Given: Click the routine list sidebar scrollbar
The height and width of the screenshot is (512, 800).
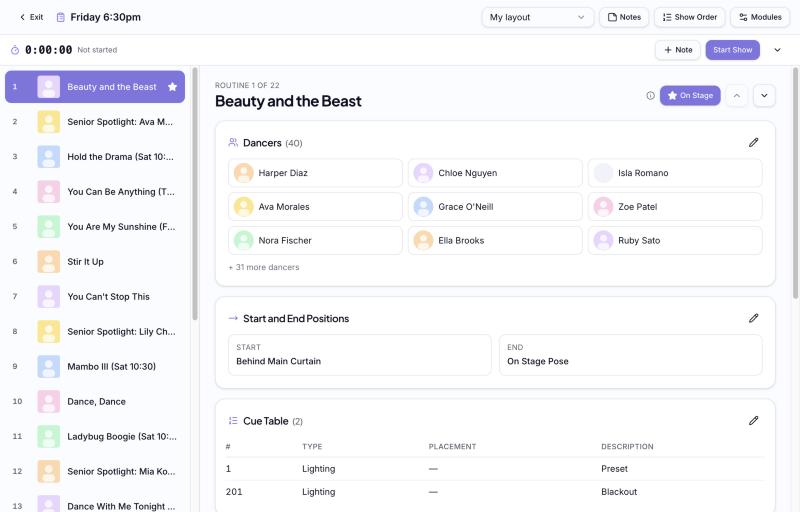Looking at the screenshot, I should tap(194, 194).
